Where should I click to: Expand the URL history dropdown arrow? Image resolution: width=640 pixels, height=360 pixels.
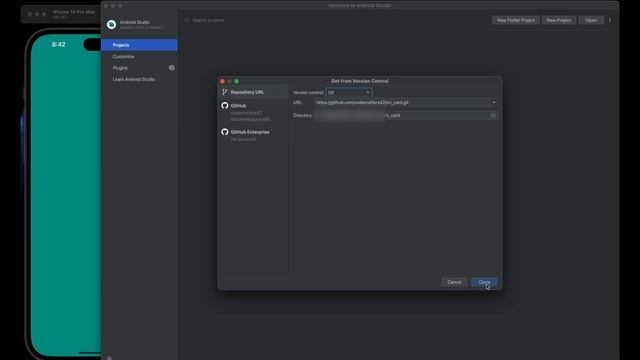point(493,102)
